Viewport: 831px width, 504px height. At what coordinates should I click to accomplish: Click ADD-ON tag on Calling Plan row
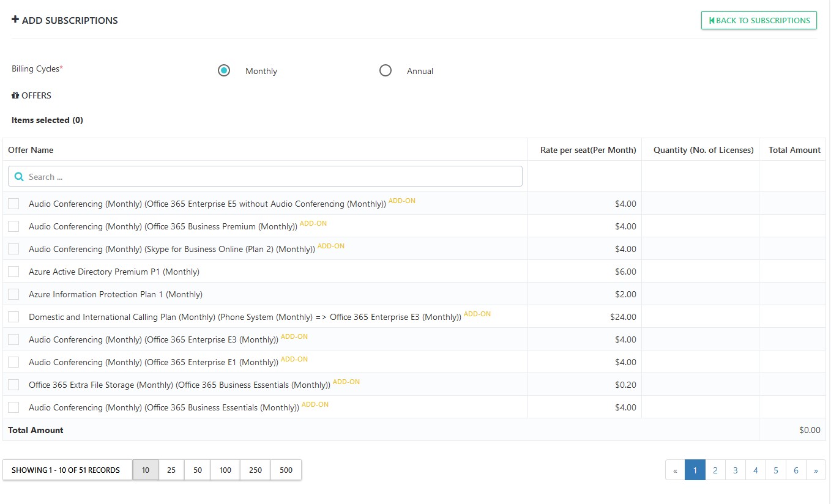tap(477, 314)
